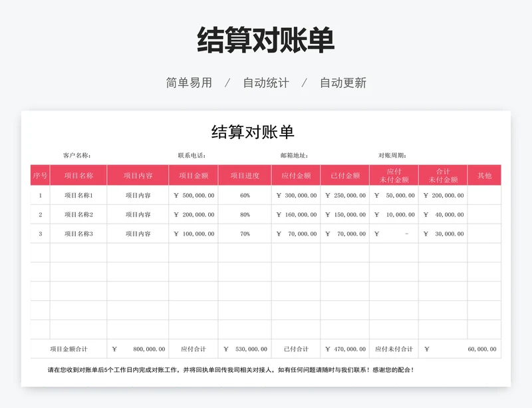The height and width of the screenshot is (408, 532).
Task: Select the 应付未付金额 column header
Action: (x=394, y=175)
